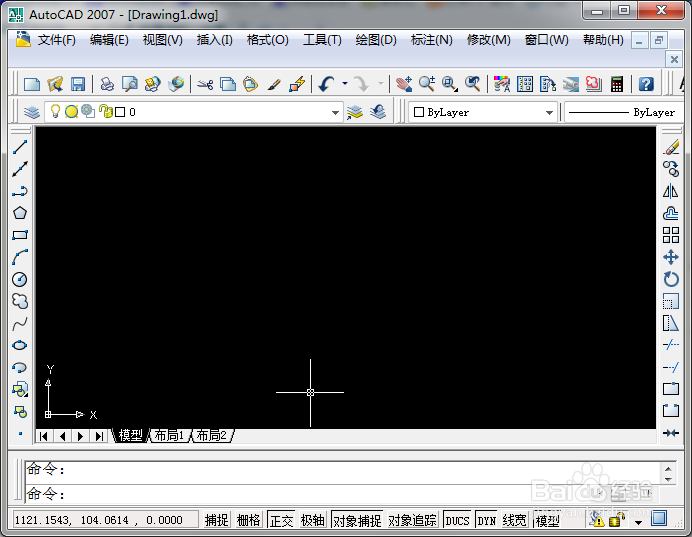Select the Construction Line tool
The image size is (692, 537).
(20, 169)
